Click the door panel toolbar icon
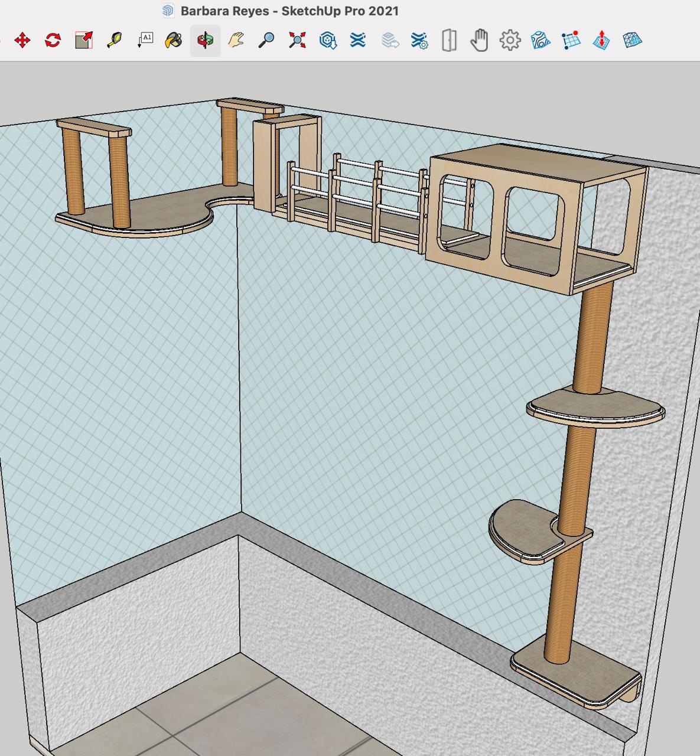 click(450, 41)
